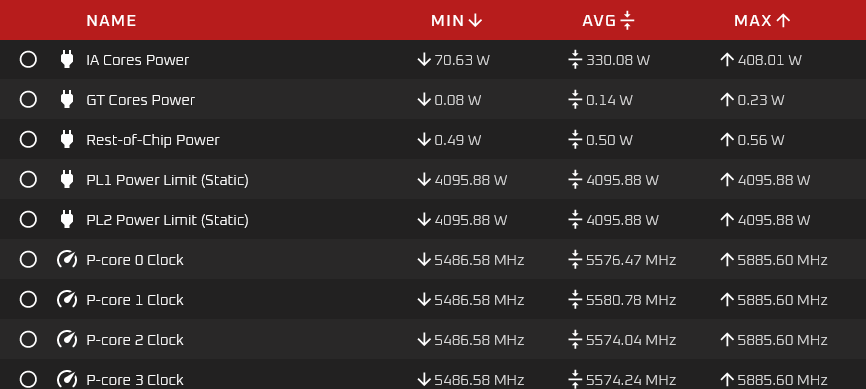Sort by the MAX column header

(762, 21)
